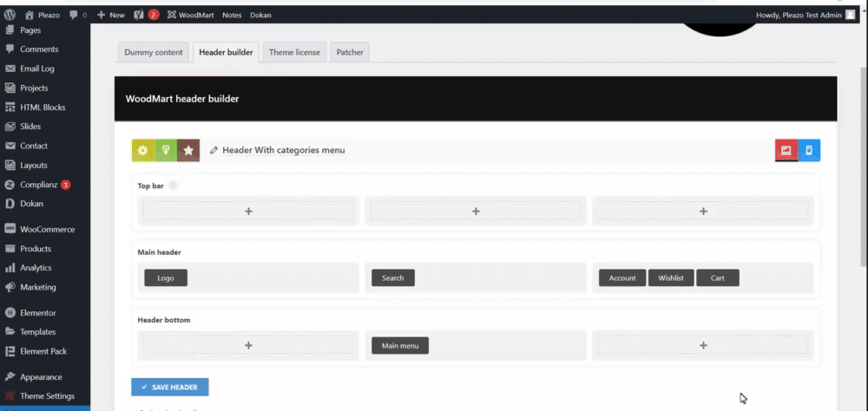
Task: Open the comments bubble in admin bar
Action: point(78,15)
